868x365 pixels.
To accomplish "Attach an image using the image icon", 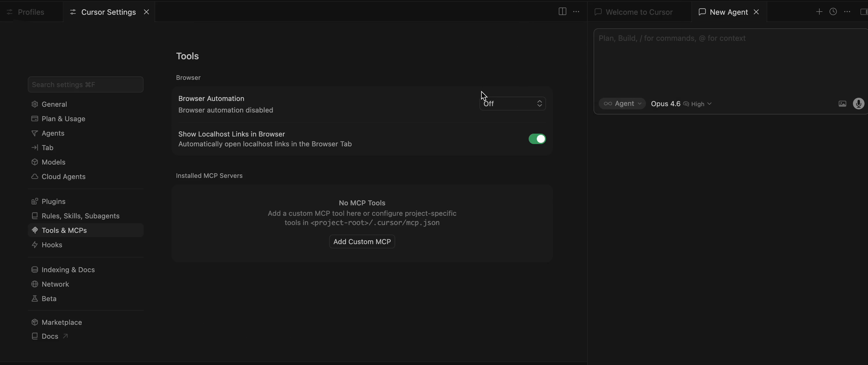I will (x=842, y=104).
